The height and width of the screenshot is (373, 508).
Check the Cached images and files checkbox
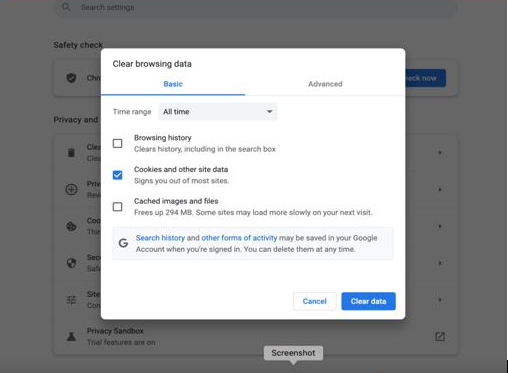[117, 207]
